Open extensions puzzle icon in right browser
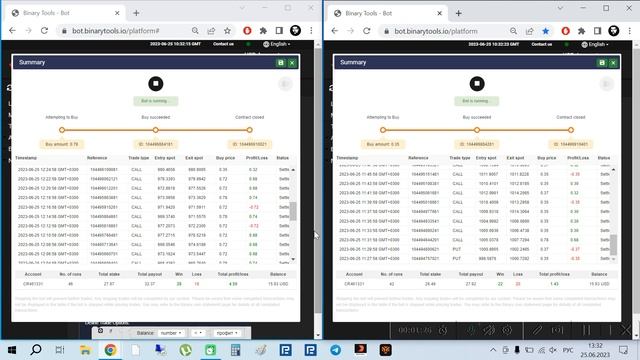This screenshot has height=360, width=640. (x=582, y=31)
